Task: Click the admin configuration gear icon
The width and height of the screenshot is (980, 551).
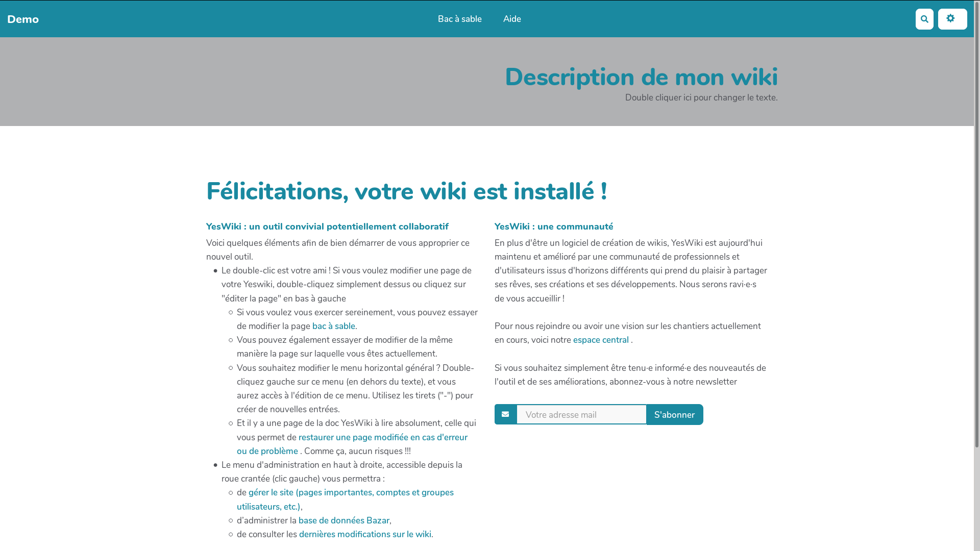Action: tap(952, 19)
